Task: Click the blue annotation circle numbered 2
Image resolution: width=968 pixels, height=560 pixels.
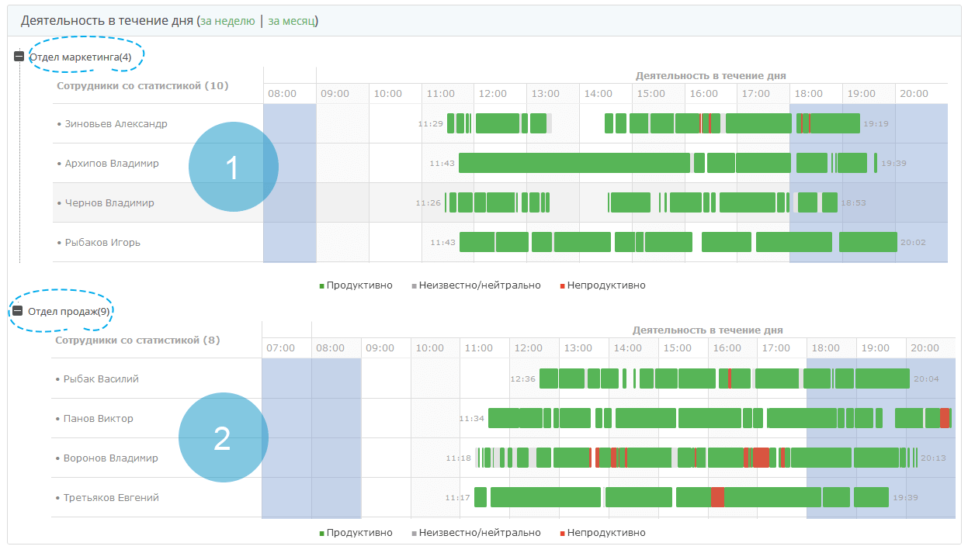Action: click(223, 438)
